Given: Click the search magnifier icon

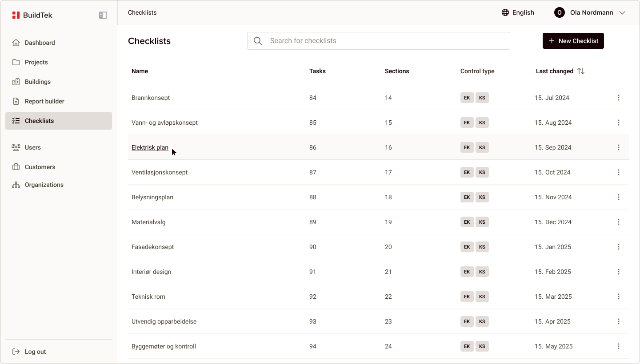Looking at the screenshot, I should pyautogui.click(x=258, y=41).
